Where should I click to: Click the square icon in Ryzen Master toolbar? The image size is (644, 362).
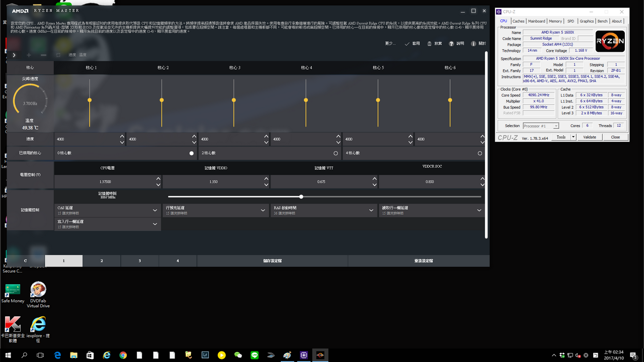point(58,55)
